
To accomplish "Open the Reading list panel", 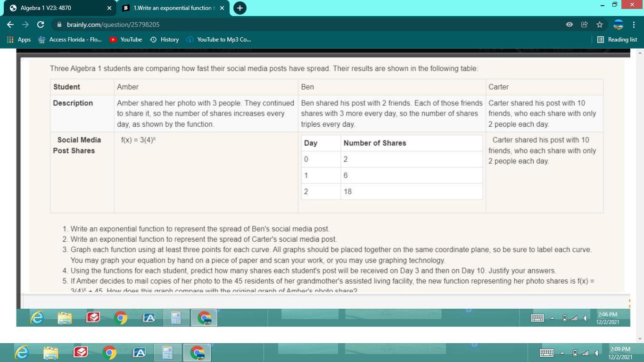I will tap(617, 40).
